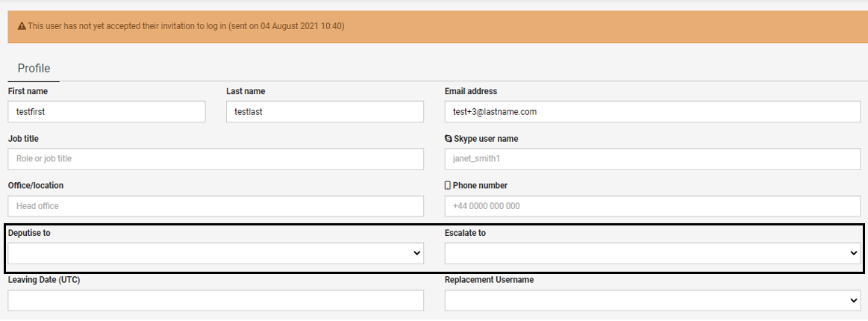
Task: Click the 'Email address' label text
Action: pos(471,91)
